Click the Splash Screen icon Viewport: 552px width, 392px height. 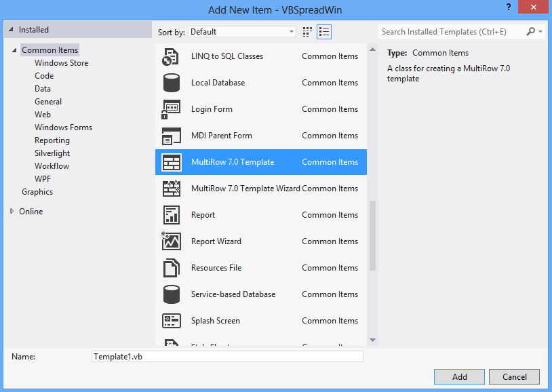point(172,321)
